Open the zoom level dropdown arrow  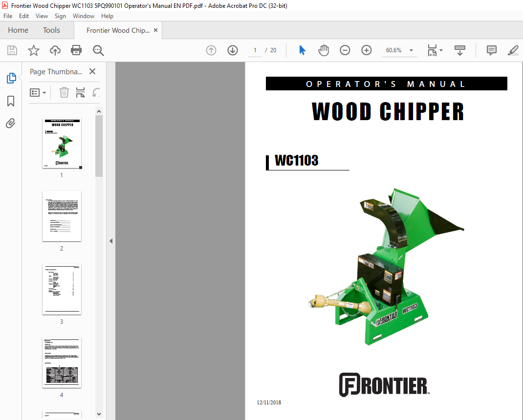[411, 50]
